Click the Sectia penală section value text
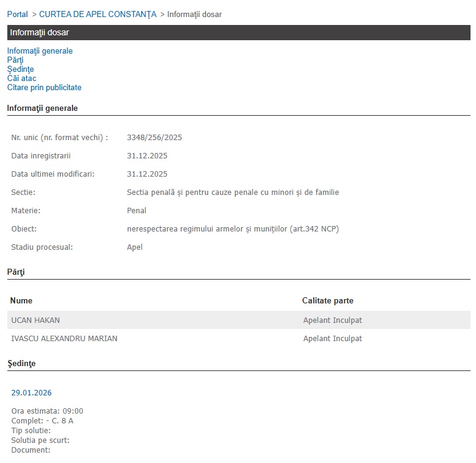The image size is (476, 463). (233, 193)
